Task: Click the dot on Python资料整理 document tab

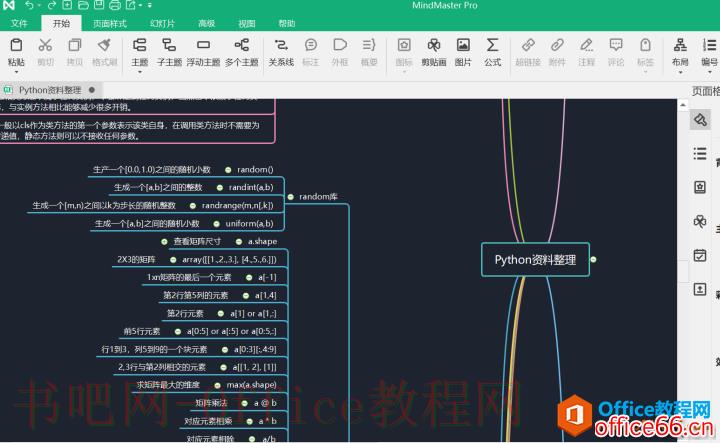Action: point(92,90)
